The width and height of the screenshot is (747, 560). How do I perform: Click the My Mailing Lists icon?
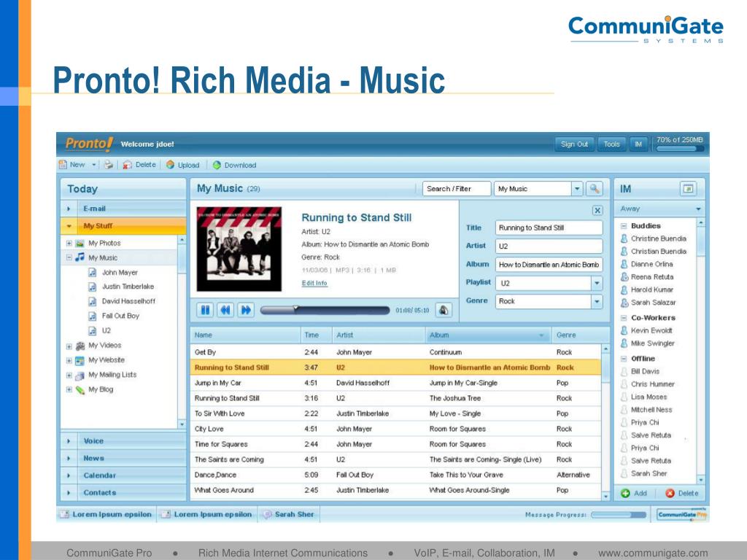coord(80,376)
